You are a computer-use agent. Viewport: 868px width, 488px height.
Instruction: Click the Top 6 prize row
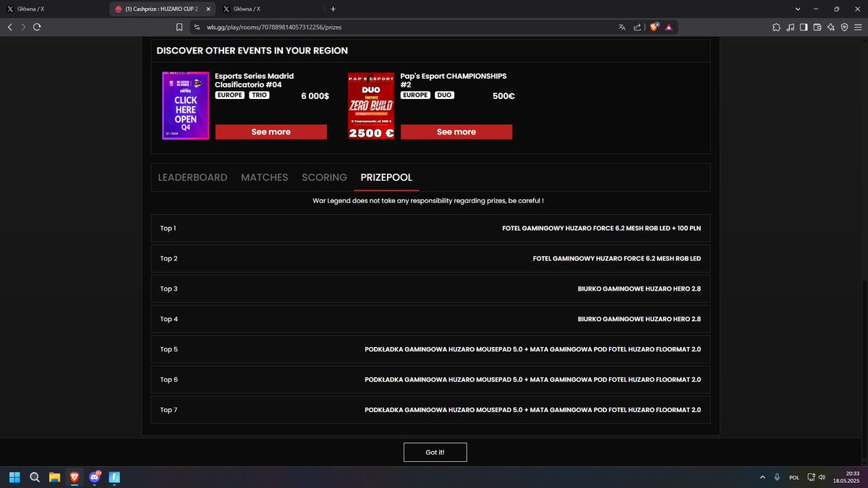(x=430, y=380)
